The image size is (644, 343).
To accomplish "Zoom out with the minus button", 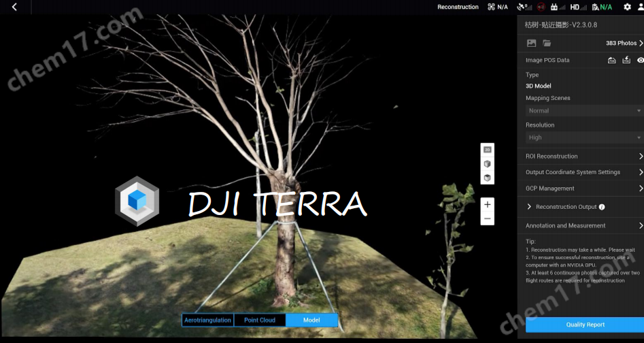I will (488, 218).
